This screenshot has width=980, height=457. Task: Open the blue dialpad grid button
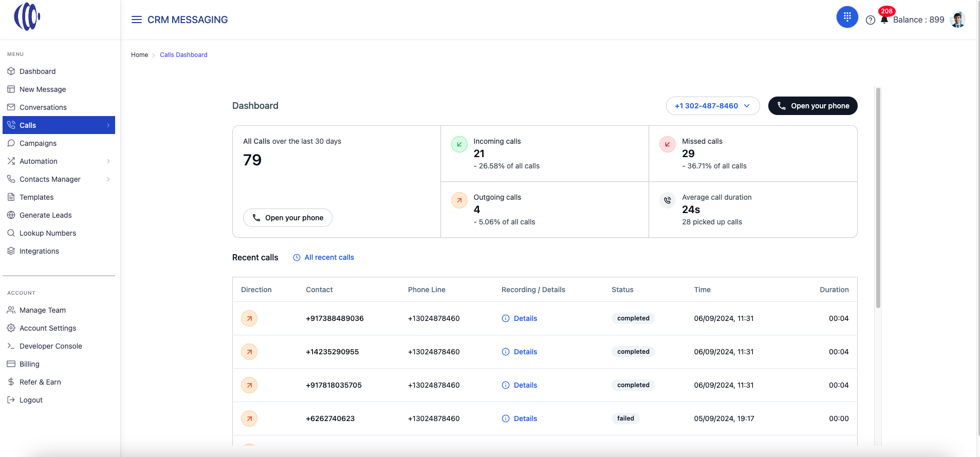(847, 17)
